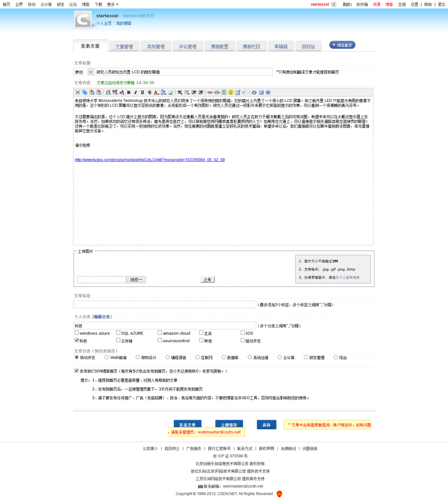The width and height of the screenshot is (448, 502).
Task: Open 我的博客 link under username
Action: 124,24
